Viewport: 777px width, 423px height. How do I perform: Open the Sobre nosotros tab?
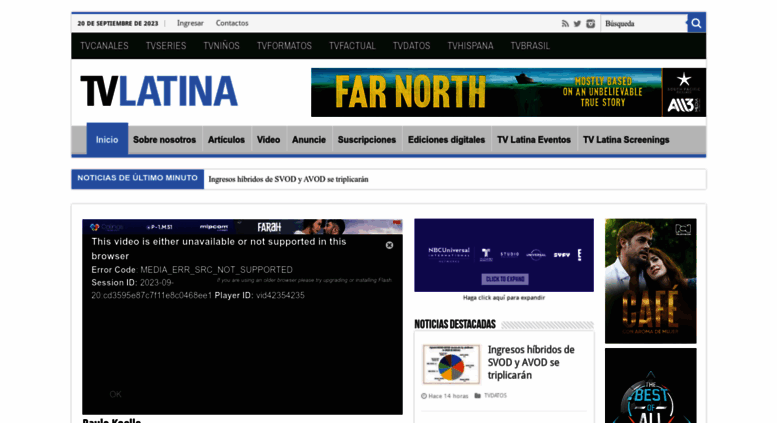pos(165,140)
